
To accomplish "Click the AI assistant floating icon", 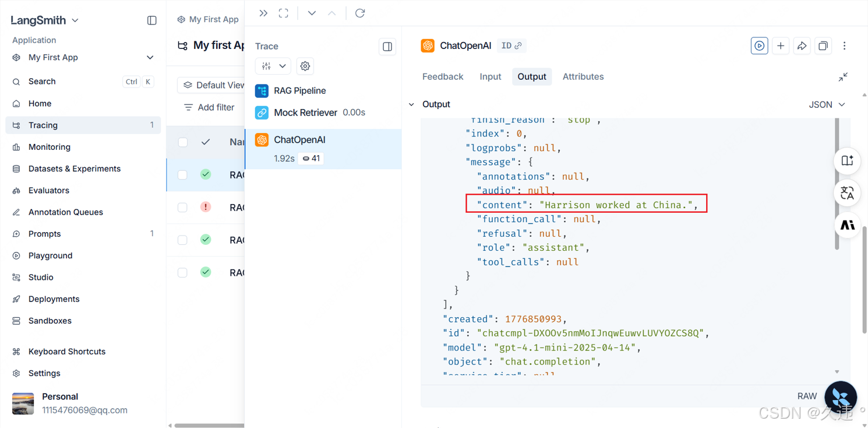I will (847, 225).
